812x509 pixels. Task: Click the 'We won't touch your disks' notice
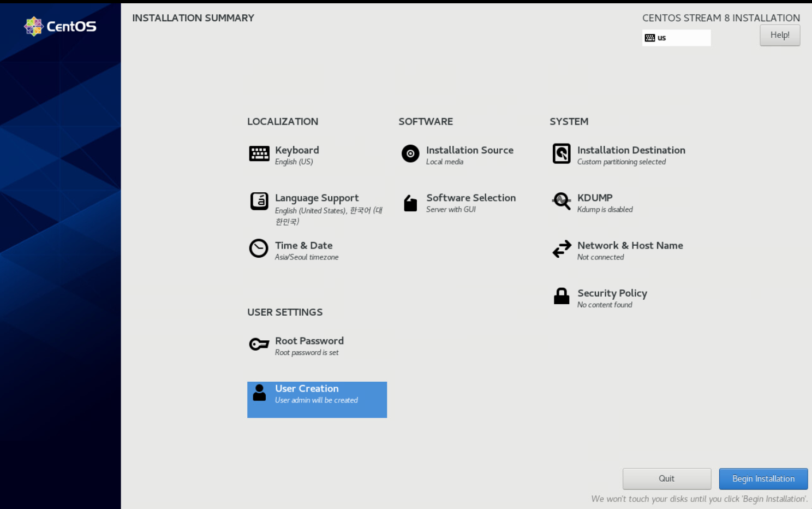point(699,499)
